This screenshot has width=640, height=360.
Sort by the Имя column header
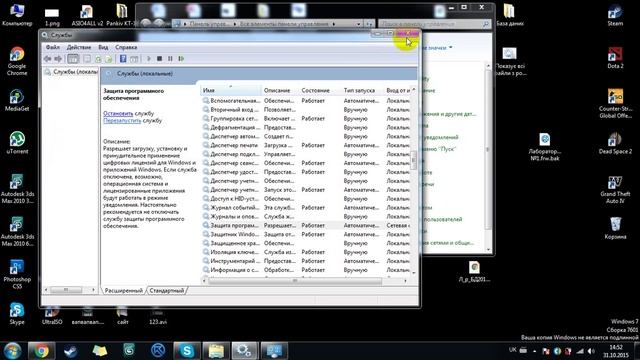pos(231,90)
